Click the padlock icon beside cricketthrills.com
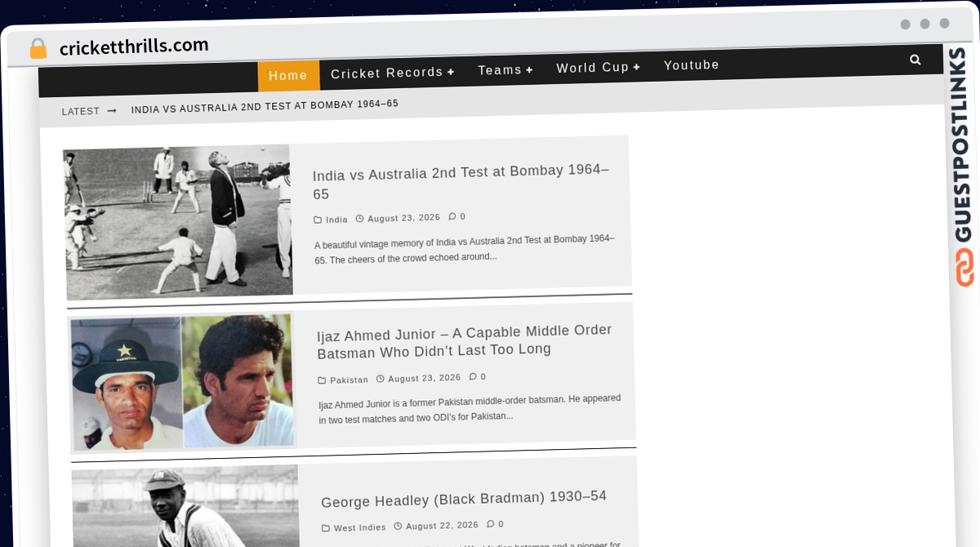The image size is (980, 547). point(38,49)
